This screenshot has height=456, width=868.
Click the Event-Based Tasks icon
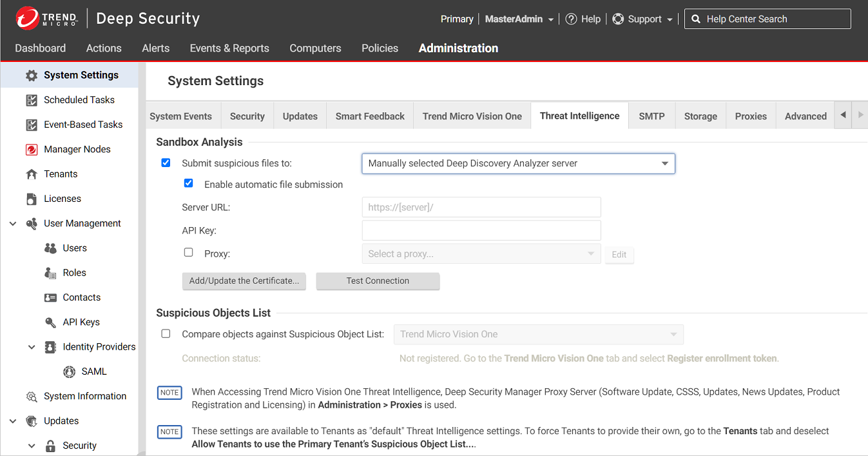pyautogui.click(x=31, y=124)
